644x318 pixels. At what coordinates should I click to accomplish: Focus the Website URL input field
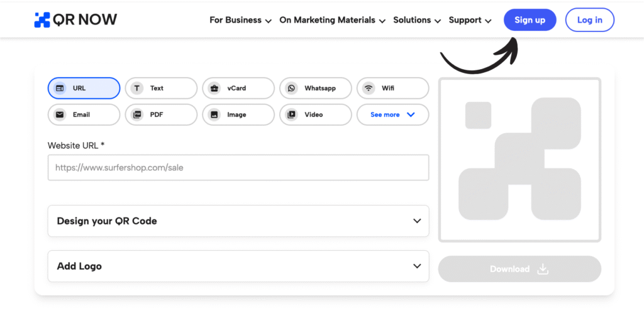[238, 167]
